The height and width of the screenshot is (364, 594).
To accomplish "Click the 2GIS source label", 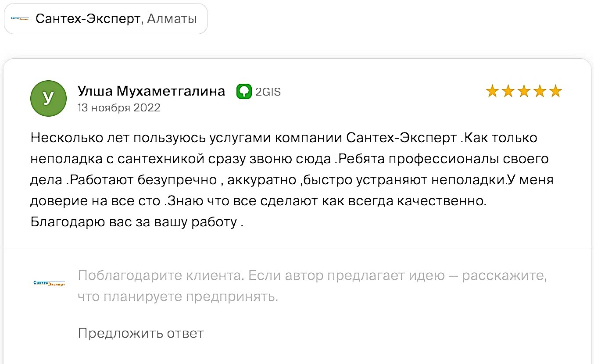I will click(x=268, y=92).
